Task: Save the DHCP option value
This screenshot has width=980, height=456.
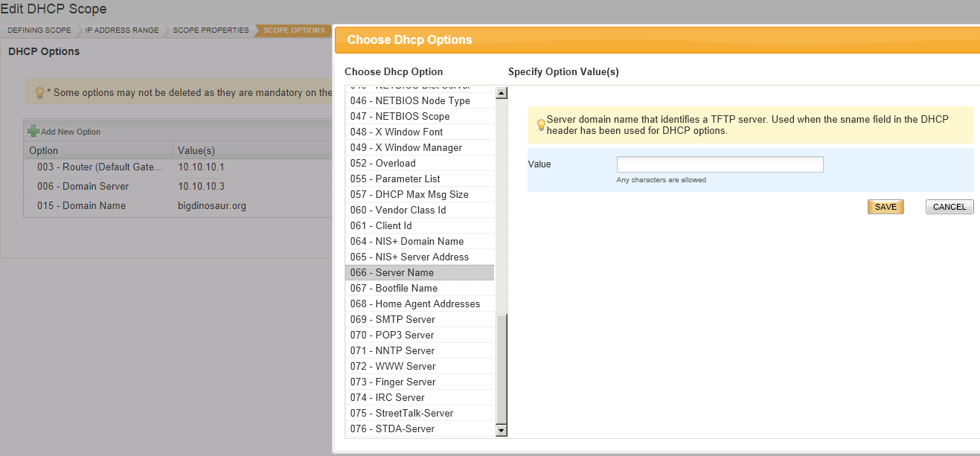Action: (885, 207)
